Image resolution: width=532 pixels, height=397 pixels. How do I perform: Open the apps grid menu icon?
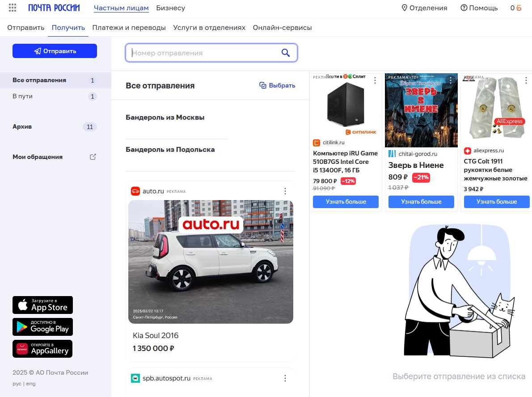13,8
